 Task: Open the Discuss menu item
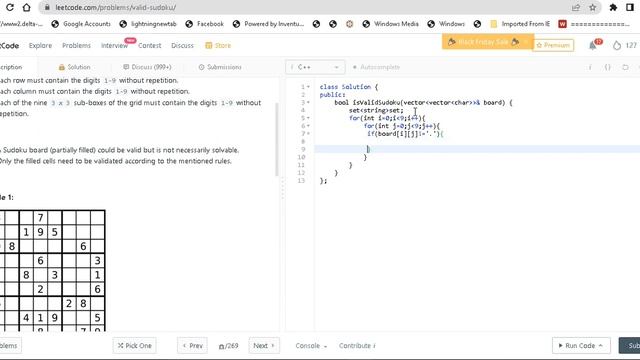(x=182, y=45)
